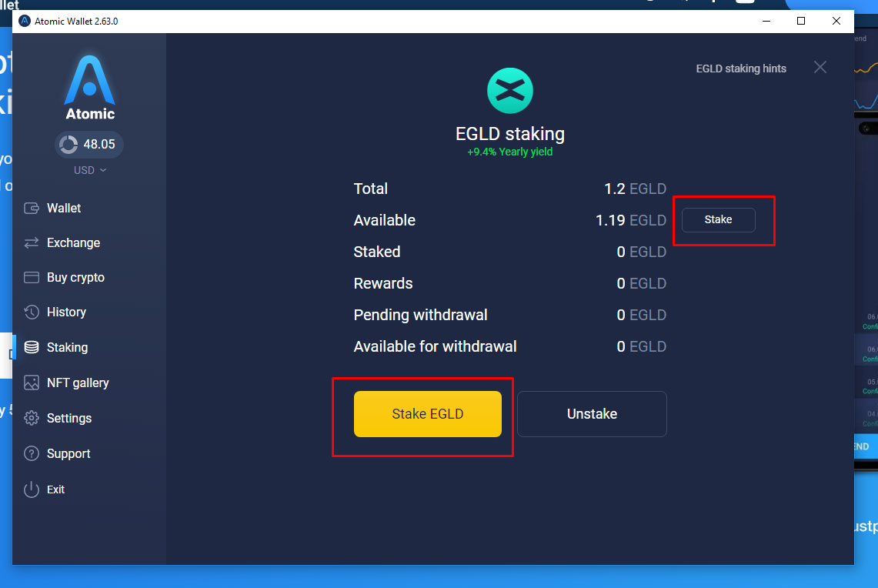This screenshot has width=878, height=588.
Task: Open the Exchange menu item
Action: (73, 242)
